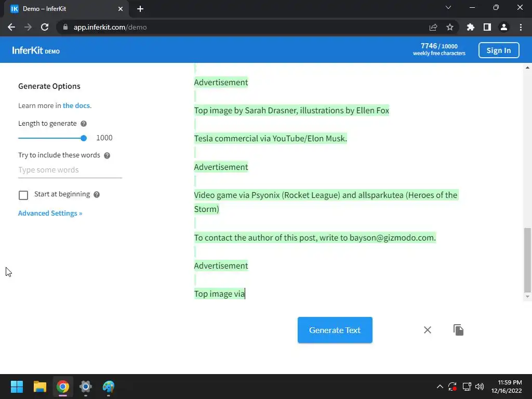This screenshot has width=532, height=399.
Task: Open Settings gear in taskbar
Action: coord(86,387)
